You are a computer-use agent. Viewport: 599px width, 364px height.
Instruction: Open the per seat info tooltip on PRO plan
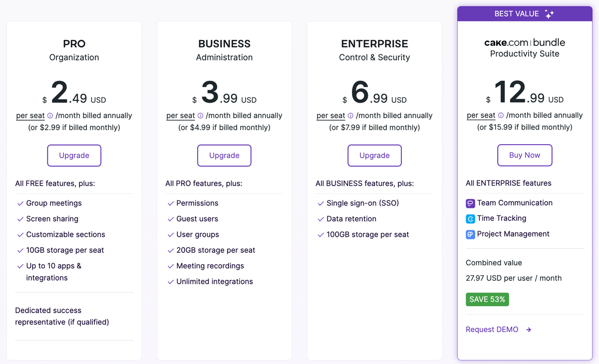coord(48,115)
